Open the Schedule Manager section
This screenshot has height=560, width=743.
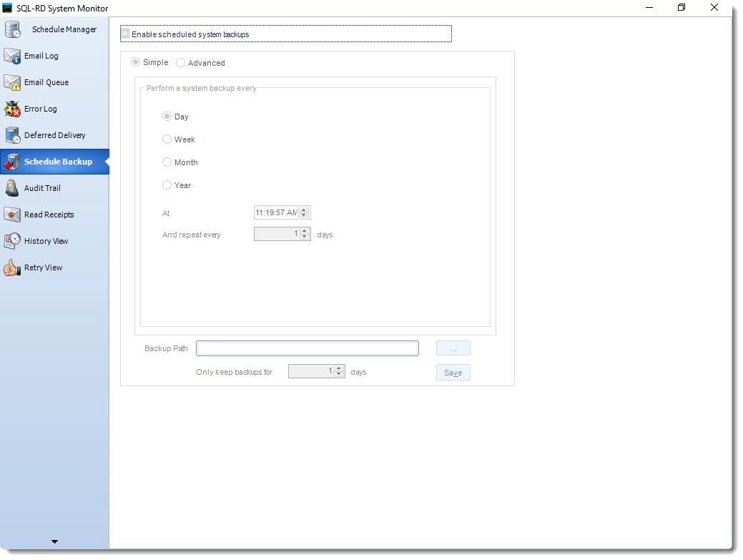[64, 29]
